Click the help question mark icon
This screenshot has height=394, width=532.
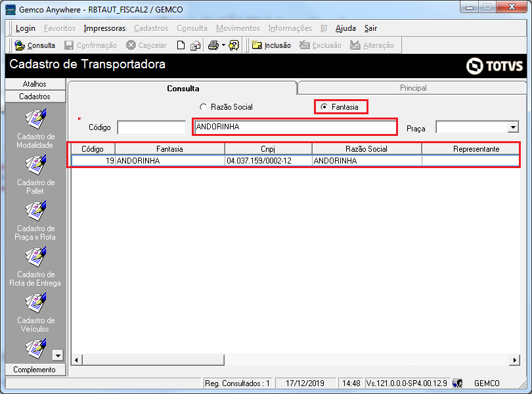pyautogui.click(x=234, y=45)
